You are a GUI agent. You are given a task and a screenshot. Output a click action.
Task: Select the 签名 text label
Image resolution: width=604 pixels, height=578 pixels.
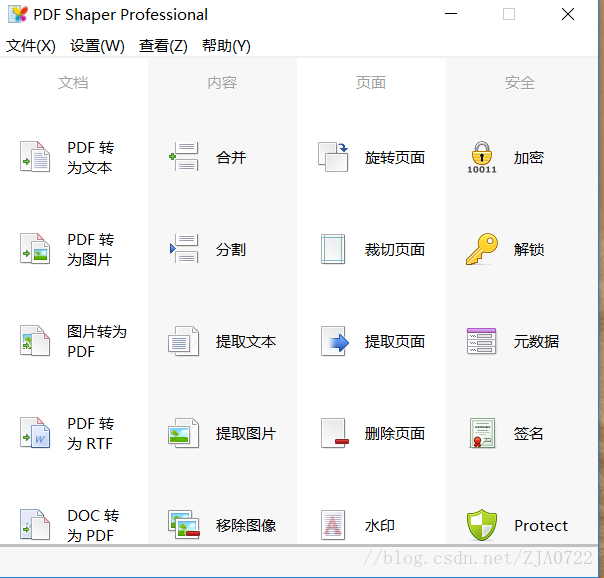click(528, 434)
